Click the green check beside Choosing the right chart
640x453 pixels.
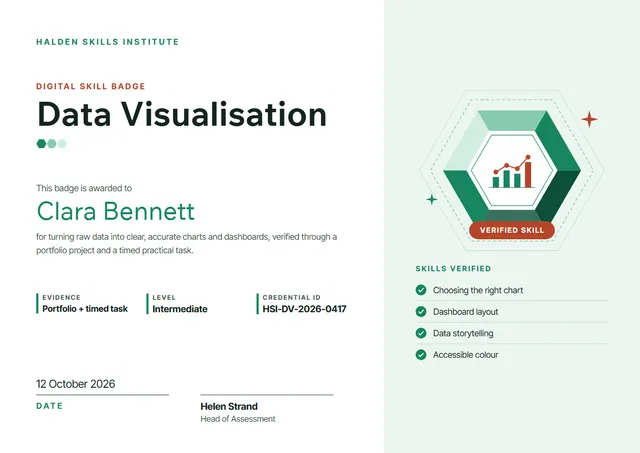point(421,290)
